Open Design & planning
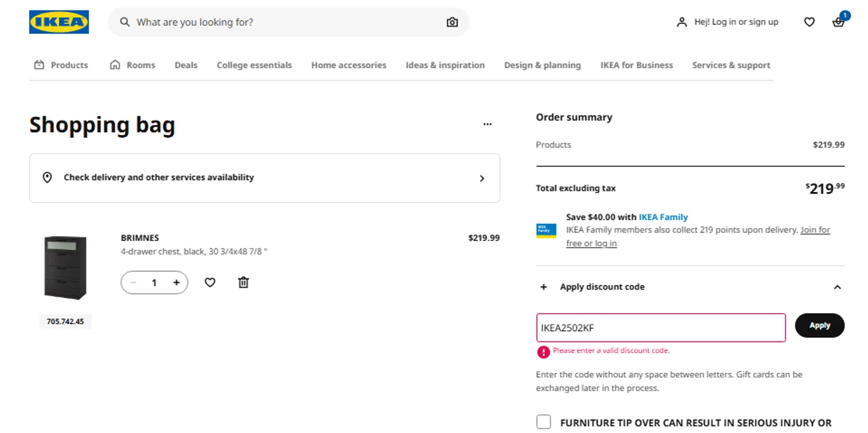This screenshot has height=433, width=868. point(542,65)
